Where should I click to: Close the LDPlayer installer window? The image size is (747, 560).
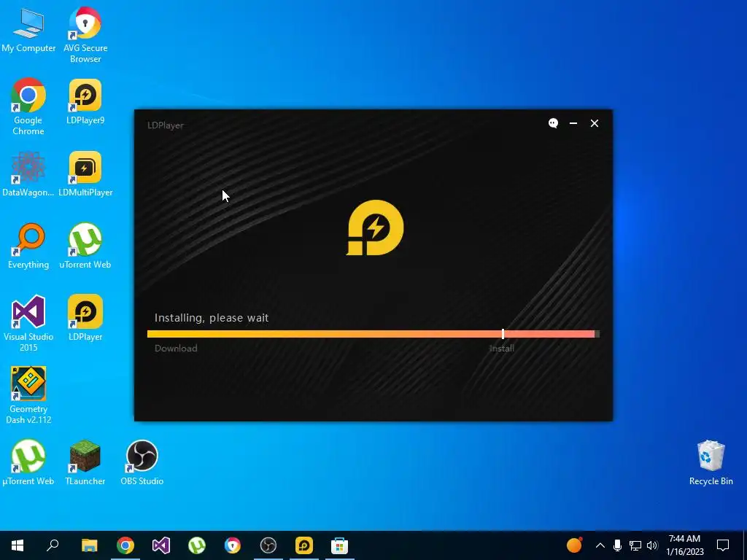[x=594, y=123]
